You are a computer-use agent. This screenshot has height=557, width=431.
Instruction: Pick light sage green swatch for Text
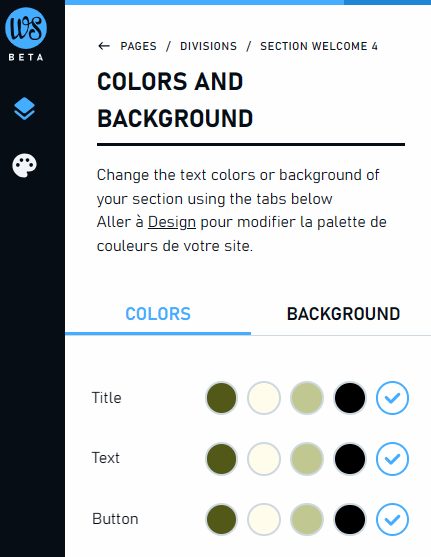tap(307, 459)
